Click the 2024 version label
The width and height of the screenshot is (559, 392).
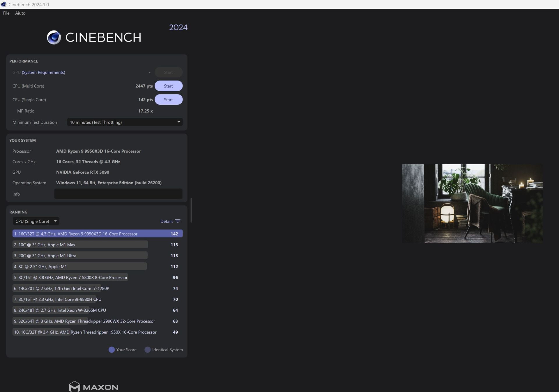click(x=178, y=27)
